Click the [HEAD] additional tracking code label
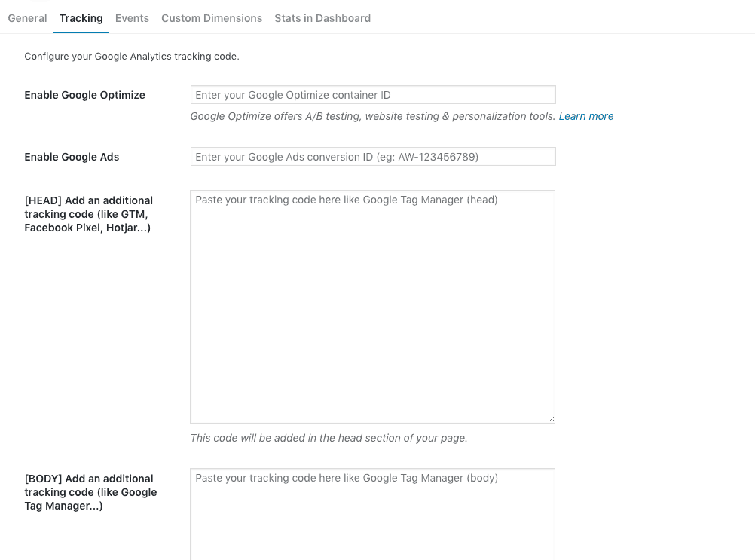Viewport: 755px width, 560px height. (x=89, y=214)
